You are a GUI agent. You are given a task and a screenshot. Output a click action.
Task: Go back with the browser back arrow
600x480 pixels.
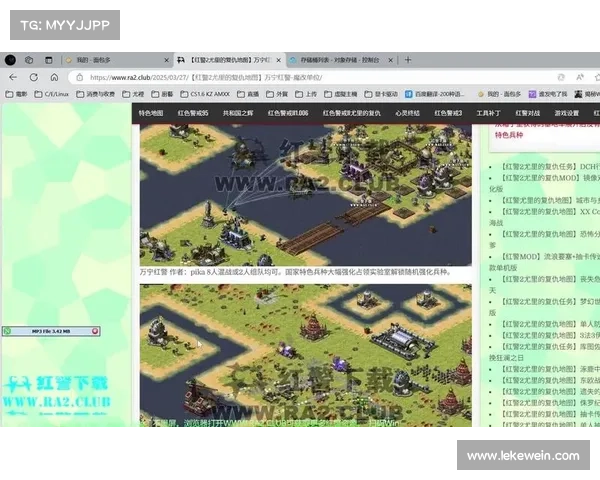point(13,77)
